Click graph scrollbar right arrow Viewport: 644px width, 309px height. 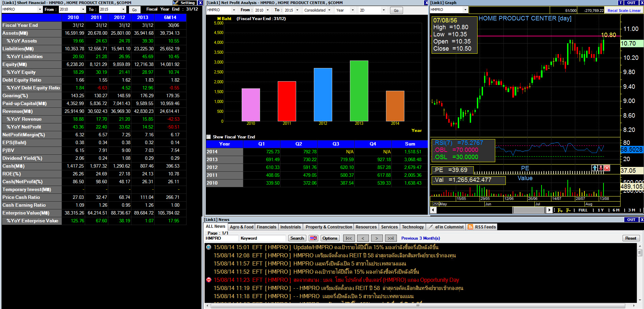pos(549,210)
